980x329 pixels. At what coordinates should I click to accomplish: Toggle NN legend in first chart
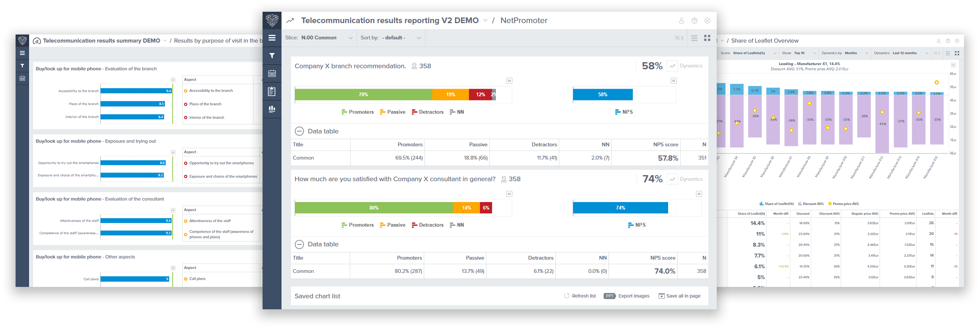[x=456, y=112]
